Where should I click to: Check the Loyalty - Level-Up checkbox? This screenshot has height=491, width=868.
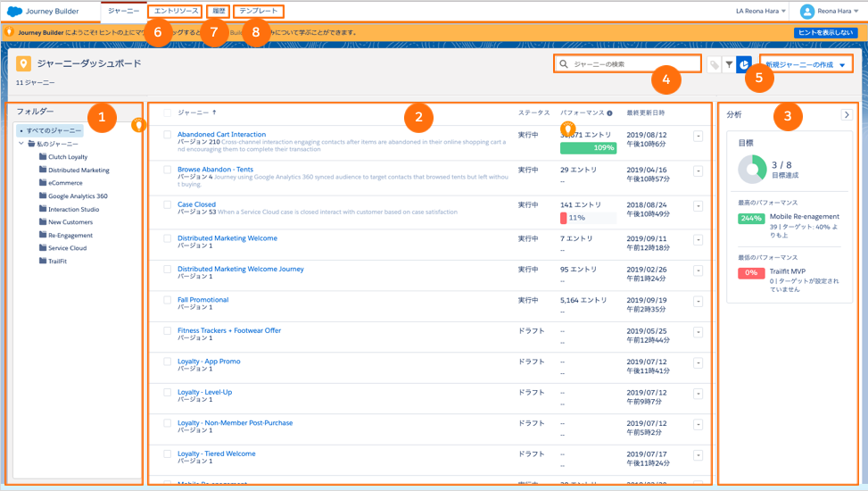coord(167,393)
